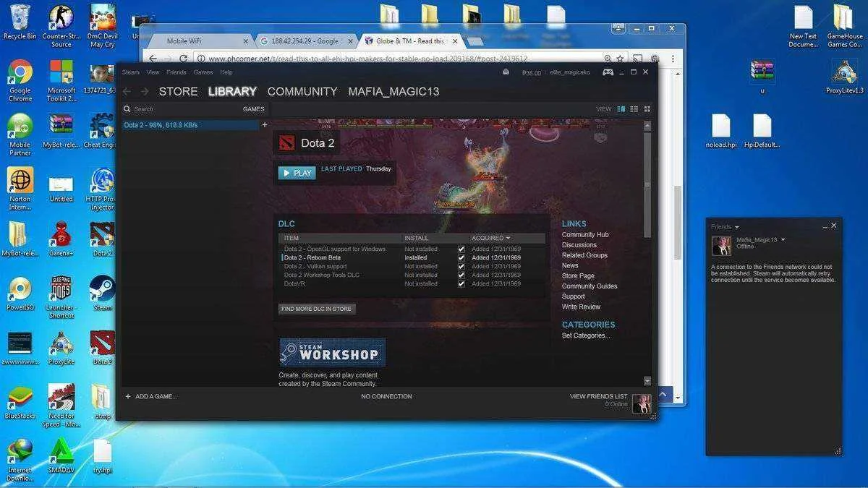Open Norton Internet desktop icon
This screenshot has width=868, height=488.
pyautogui.click(x=20, y=180)
